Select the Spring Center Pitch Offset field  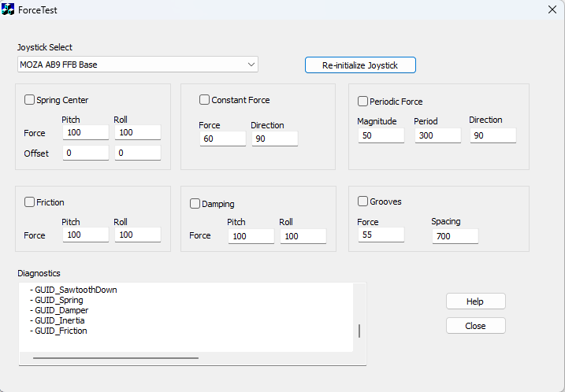[85, 153]
